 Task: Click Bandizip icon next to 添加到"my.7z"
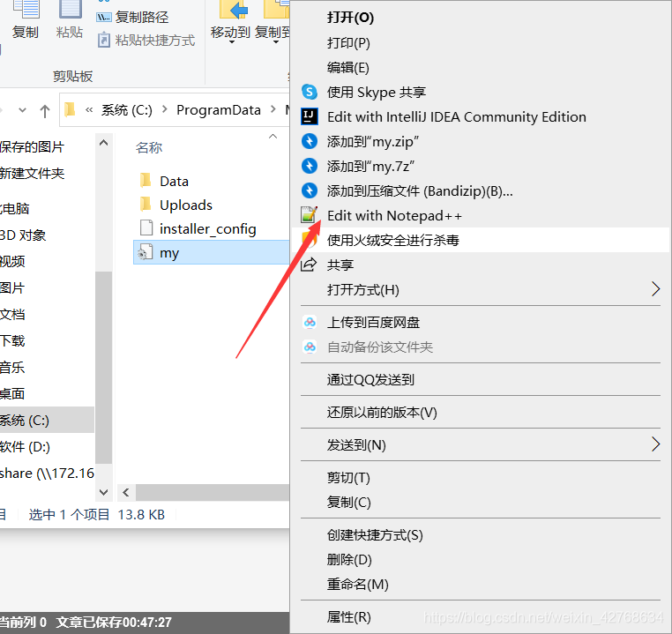pyautogui.click(x=310, y=166)
